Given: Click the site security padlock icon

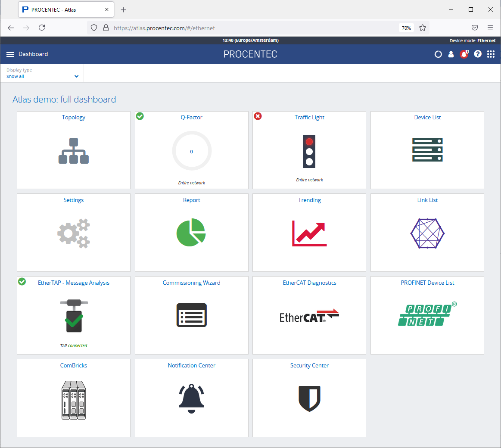Looking at the screenshot, I should point(106,28).
